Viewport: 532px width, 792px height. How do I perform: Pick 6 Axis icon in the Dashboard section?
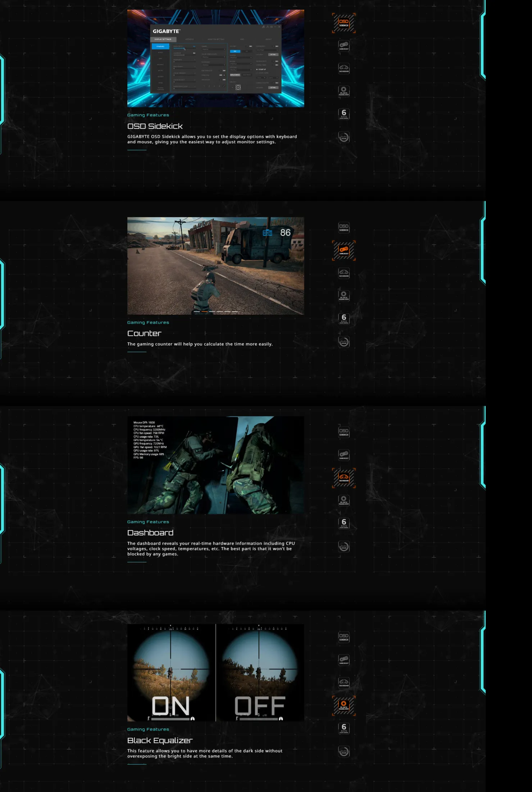tap(344, 523)
